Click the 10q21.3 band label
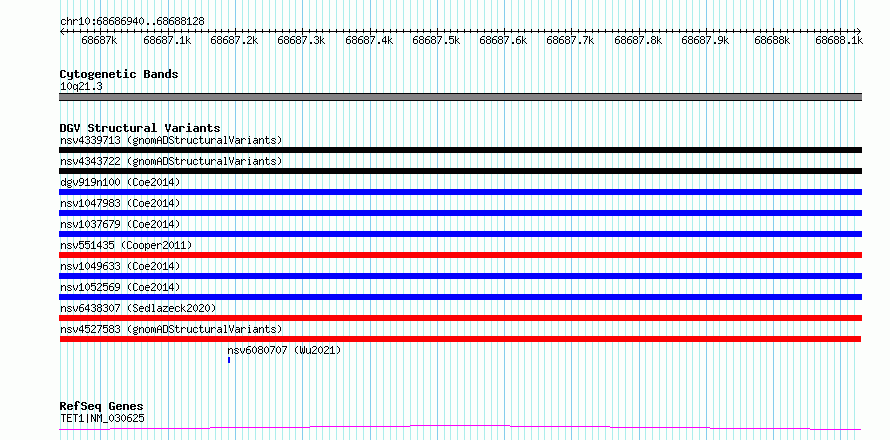Screen dimensions: 890x440 [x=81, y=87]
